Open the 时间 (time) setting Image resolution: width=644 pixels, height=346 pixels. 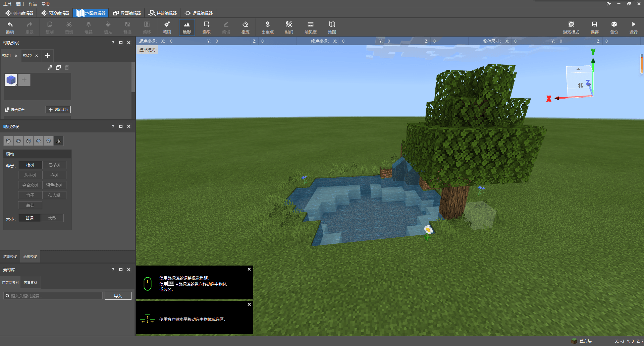[x=289, y=27]
